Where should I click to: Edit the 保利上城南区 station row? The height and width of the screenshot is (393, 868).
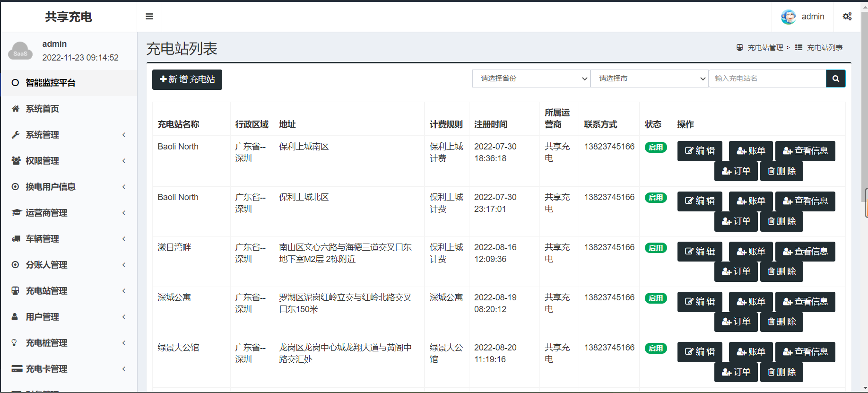coord(700,151)
